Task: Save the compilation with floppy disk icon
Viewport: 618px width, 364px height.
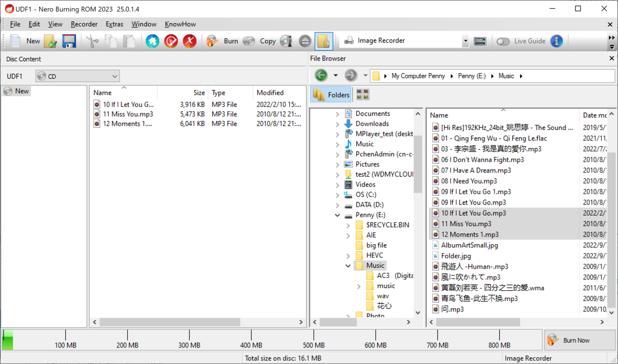Action: tap(69, 41)
